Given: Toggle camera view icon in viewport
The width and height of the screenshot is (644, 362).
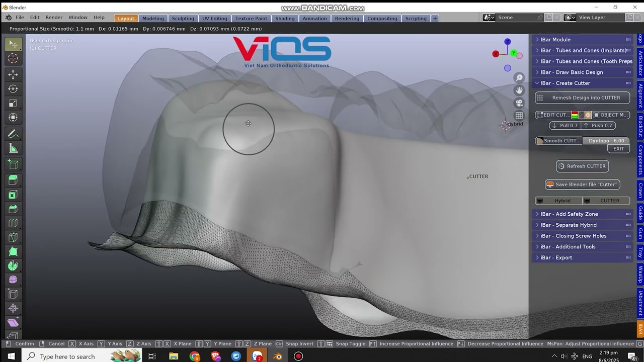Looking at the screenshot, I should coord(519,103).
